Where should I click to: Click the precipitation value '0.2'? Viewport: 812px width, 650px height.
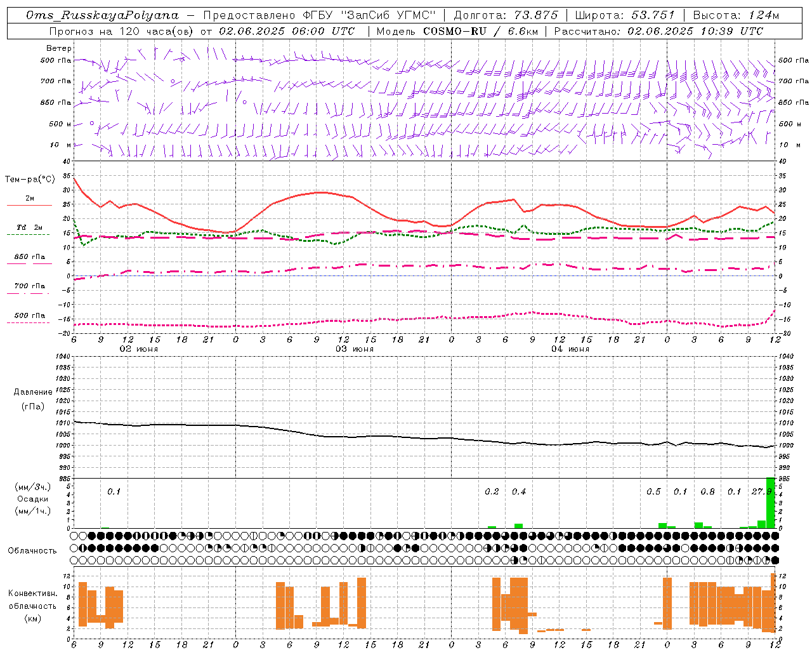click(x=492, y=491)
